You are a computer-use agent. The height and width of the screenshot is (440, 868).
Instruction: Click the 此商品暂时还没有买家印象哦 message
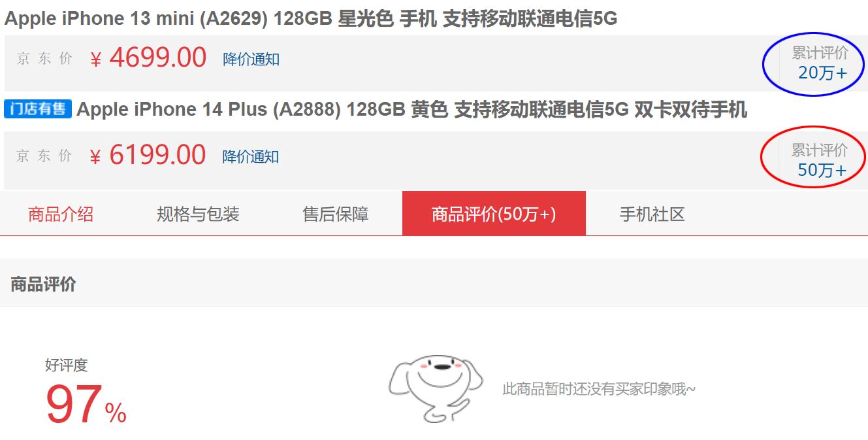pyautogui.click(x=599, y=390)
